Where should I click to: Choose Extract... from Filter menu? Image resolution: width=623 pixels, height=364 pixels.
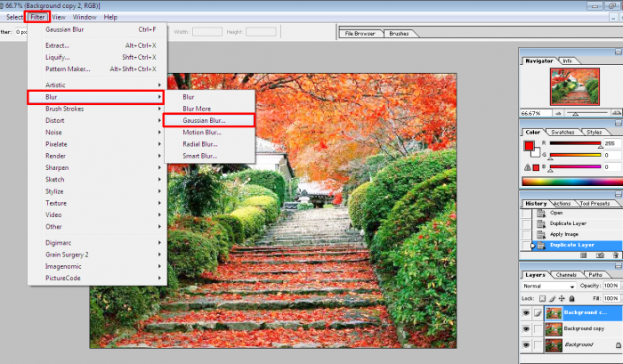pyautogui.click(x=97, y=45)
